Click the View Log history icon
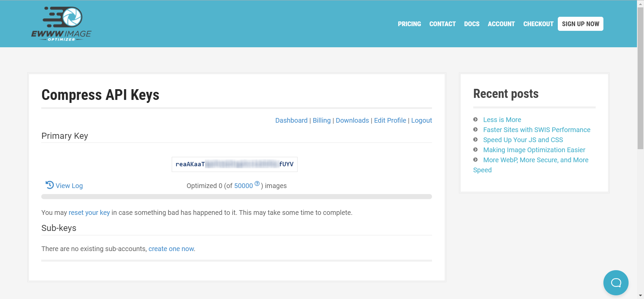This screenshot has height=299, width=644. point(50,185)
